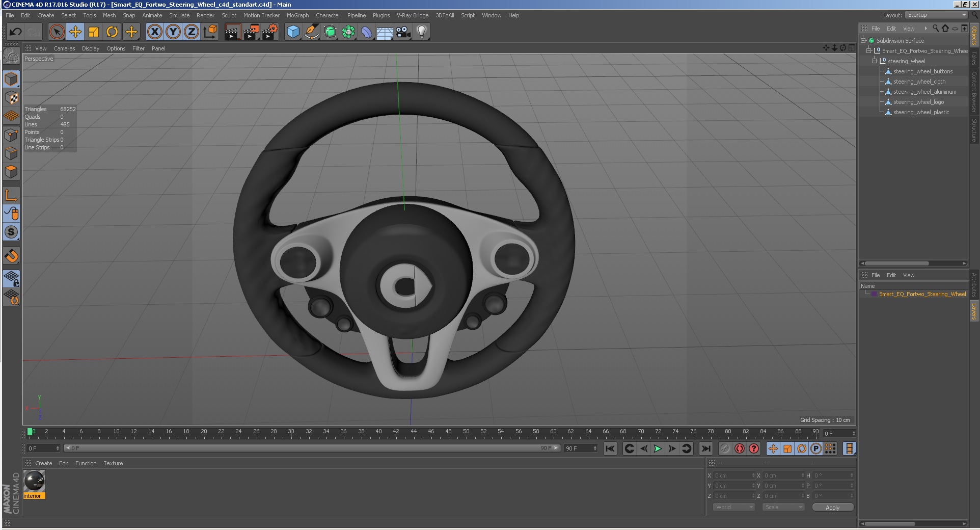Image resolution: width=980 pixels, height=530 pixels.
Task: Add a Cube primitive object
Action: click(x=293, y=32)
